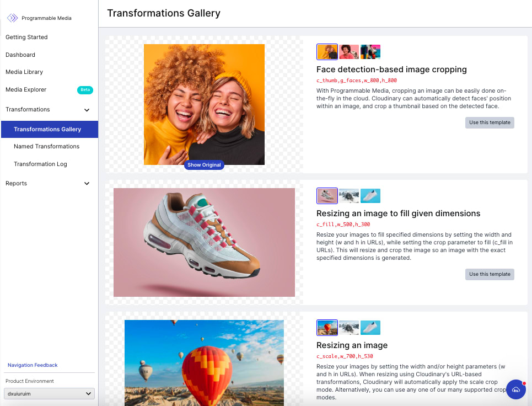This screenshot has height=406, width=532.
Task: Select white shoe thumbnail in Resizing an image card
Action: tap(370, 328)
